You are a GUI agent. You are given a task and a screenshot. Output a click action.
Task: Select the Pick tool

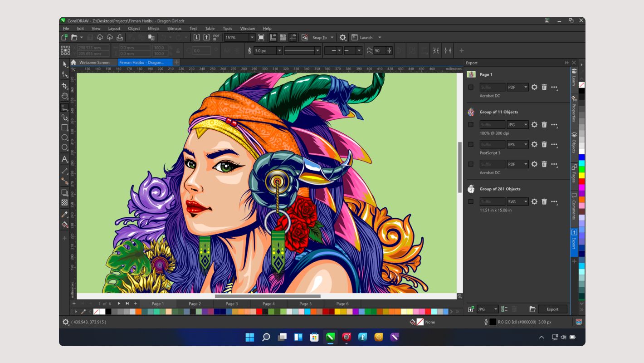click(65, 64)
